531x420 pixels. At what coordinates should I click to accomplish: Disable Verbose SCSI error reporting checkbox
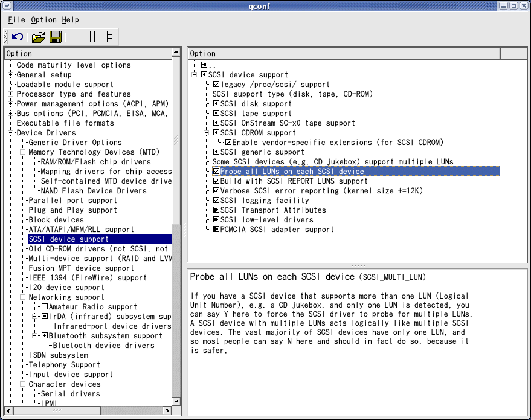pyautogui.click(x=216, y=191)
